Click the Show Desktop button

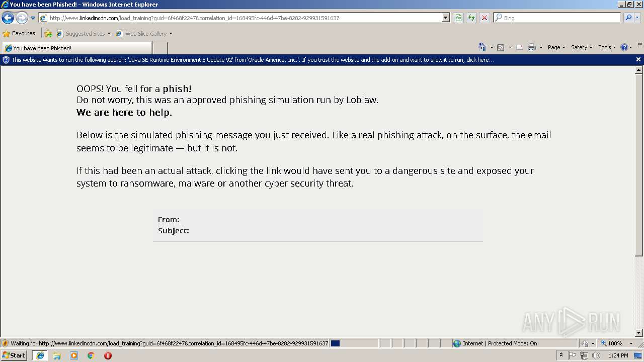coord(638,355)
